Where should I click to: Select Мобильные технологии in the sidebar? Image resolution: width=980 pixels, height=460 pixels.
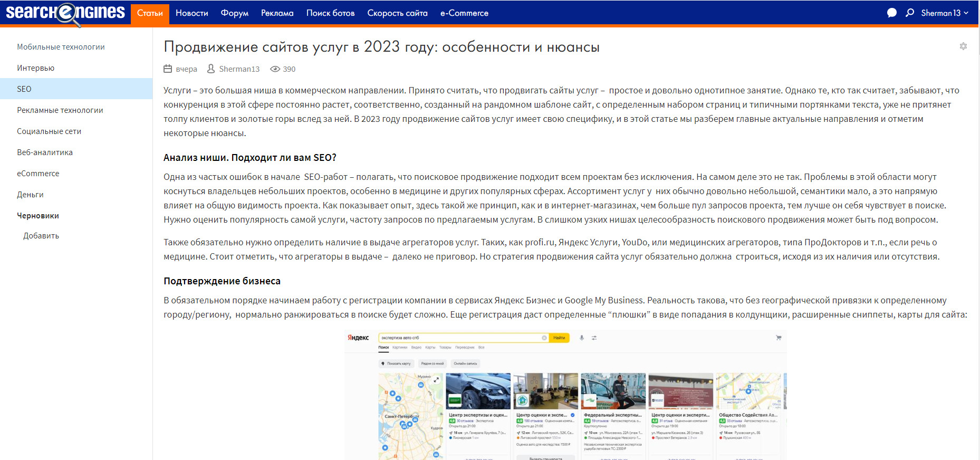pyautogui.click(x=61, y=47)
